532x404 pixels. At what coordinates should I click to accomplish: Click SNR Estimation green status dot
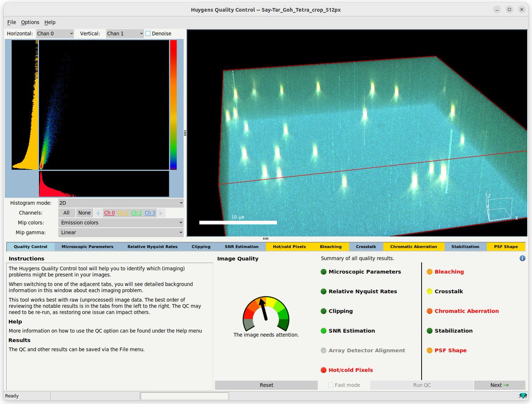[324, 331]
